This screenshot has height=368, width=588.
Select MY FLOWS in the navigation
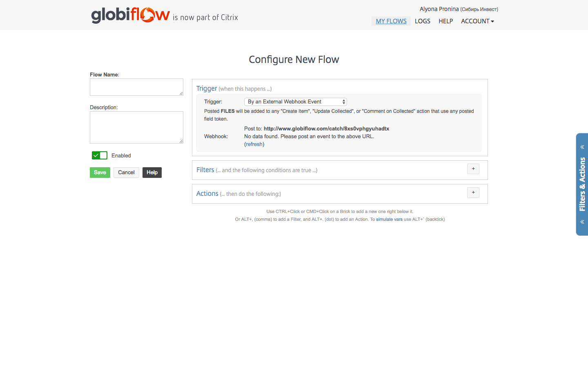[x=391, y=21]
